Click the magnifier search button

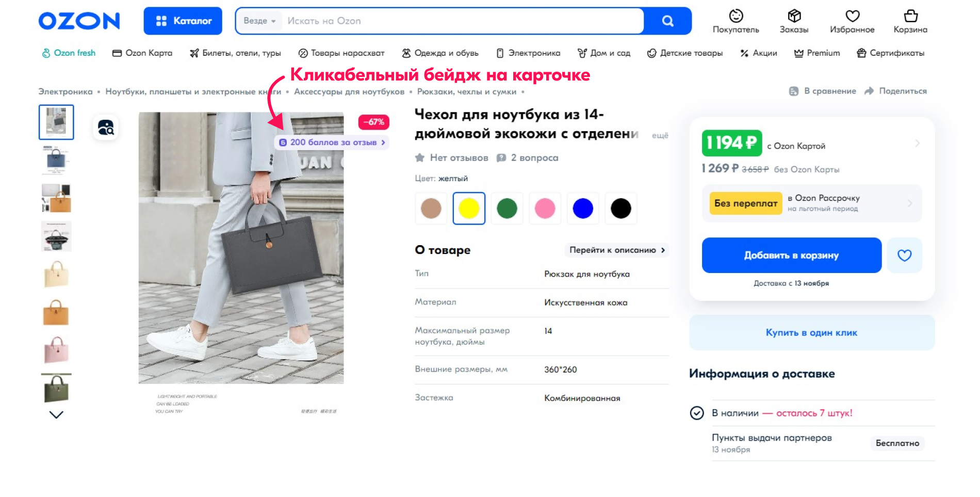coord(667,21)
